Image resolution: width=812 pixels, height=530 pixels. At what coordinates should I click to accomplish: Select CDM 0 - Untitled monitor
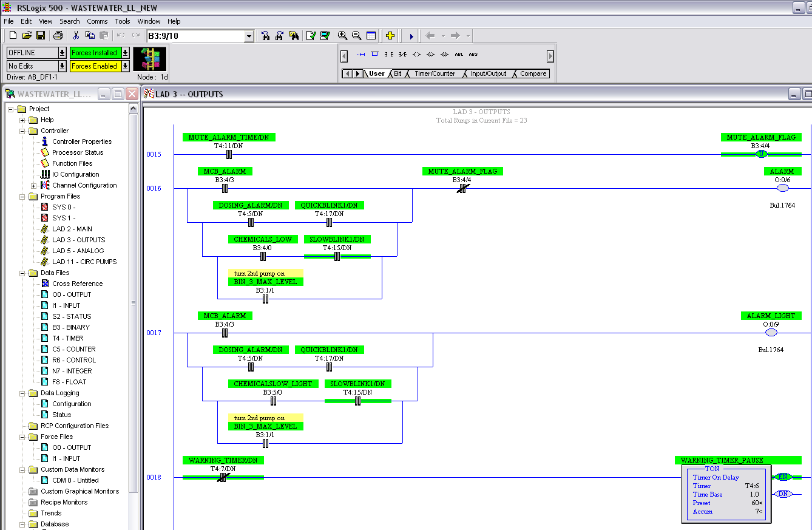point(75,481)
